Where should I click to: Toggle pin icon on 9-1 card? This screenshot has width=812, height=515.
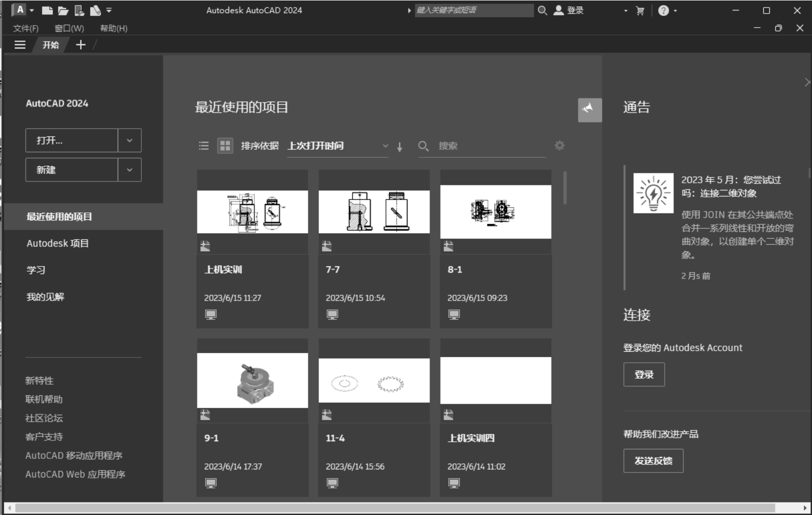205,415
